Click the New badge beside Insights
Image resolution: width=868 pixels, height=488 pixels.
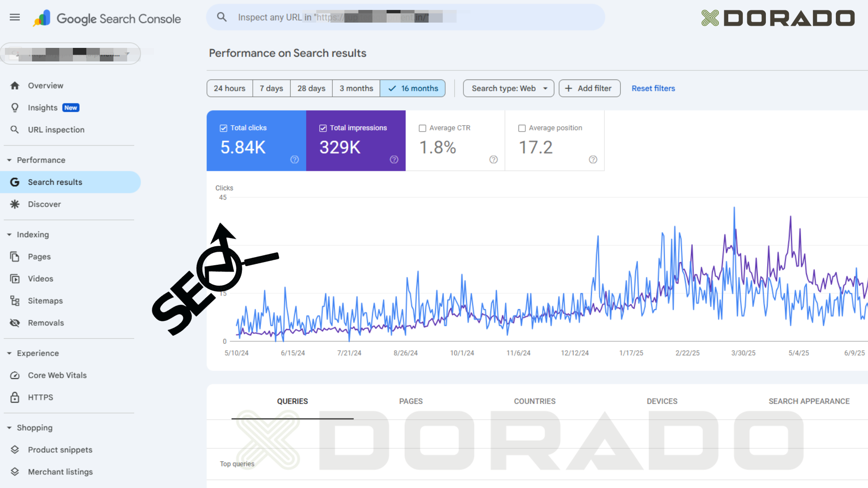point(71,108)
